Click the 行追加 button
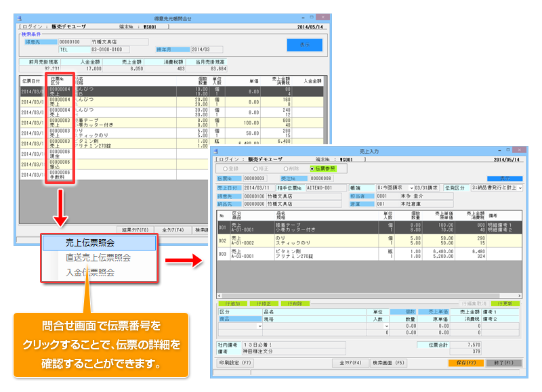542x392 pixels. [x=232, y=303]
